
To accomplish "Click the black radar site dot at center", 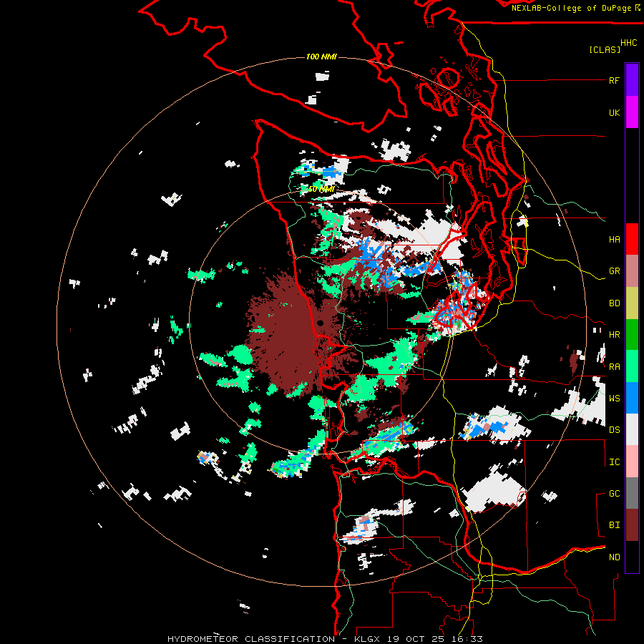I will pyautogui.click(x=321, y=323).
